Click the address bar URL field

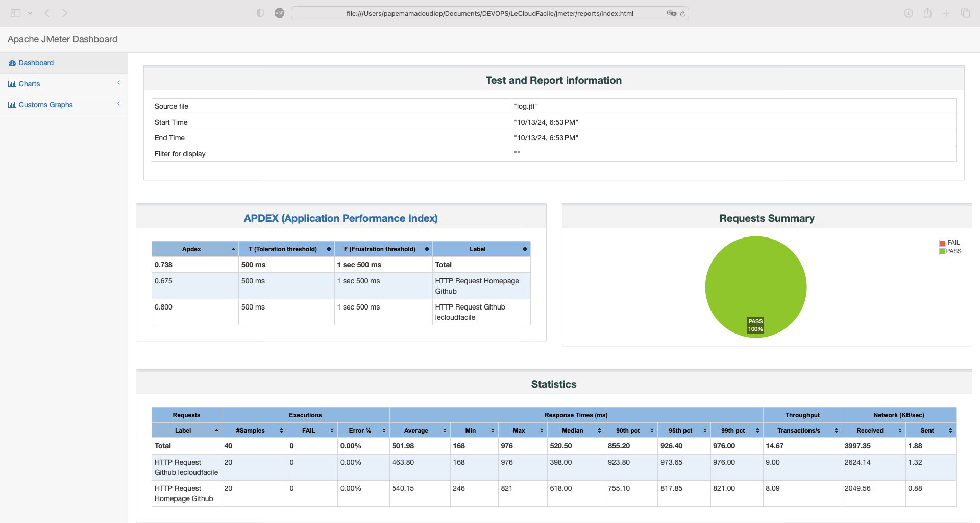(x=489, y=13)
